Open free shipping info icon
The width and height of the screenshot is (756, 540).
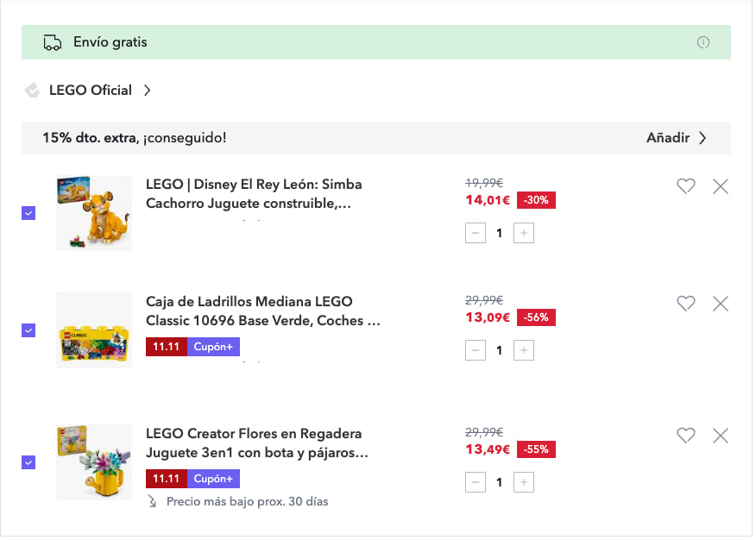click(703, 42)
